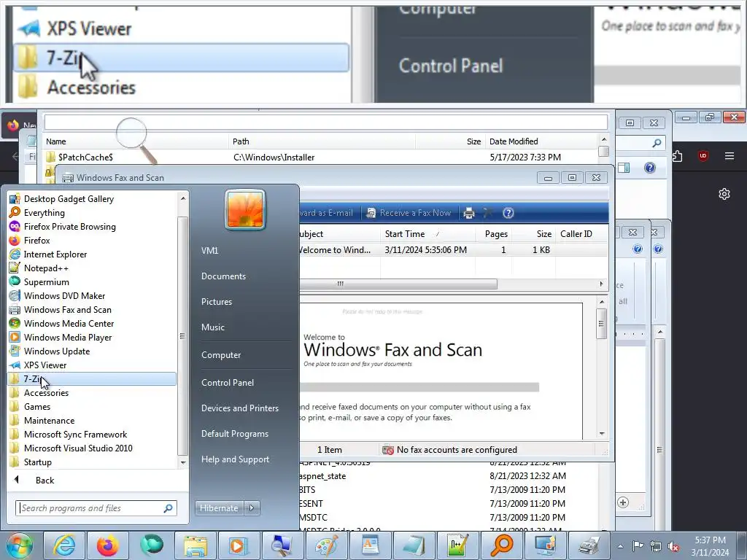The width and height of the screenshot is (747, 560).
Task: Click the gear settings icon on Firefox page
Action: pyautogui.click(x=724, y=194)
